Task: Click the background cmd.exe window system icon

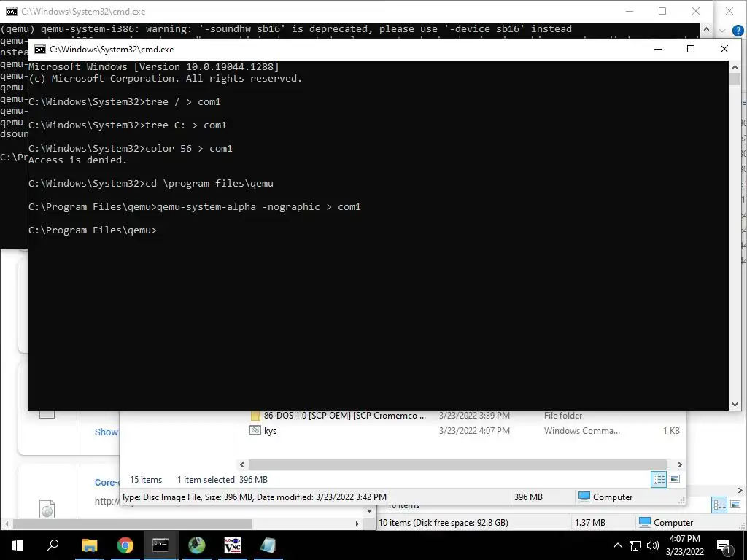Action: (12, 12)
